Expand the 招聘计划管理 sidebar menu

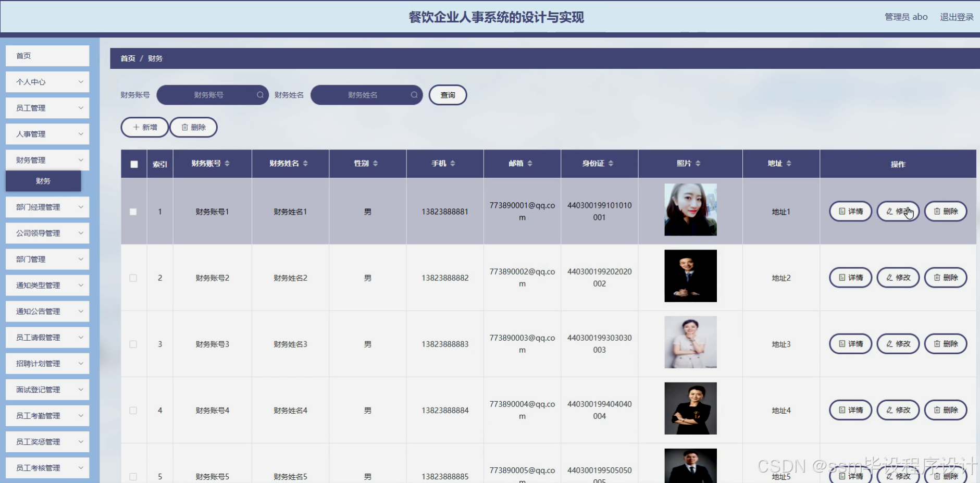pos(47,363)
